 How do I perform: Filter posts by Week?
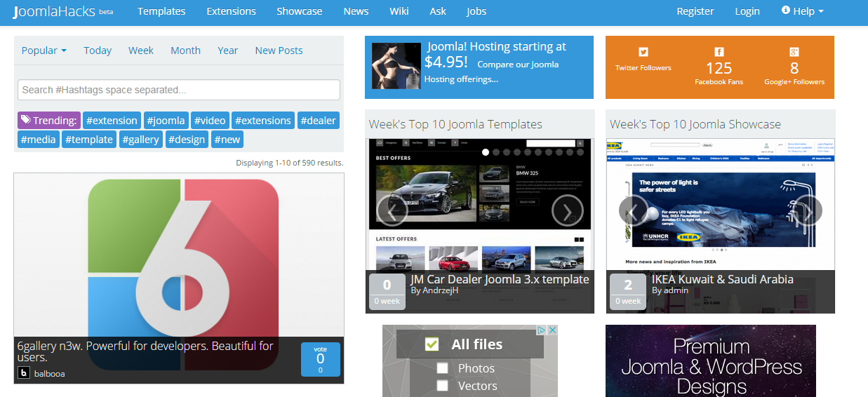coord(141,51)
